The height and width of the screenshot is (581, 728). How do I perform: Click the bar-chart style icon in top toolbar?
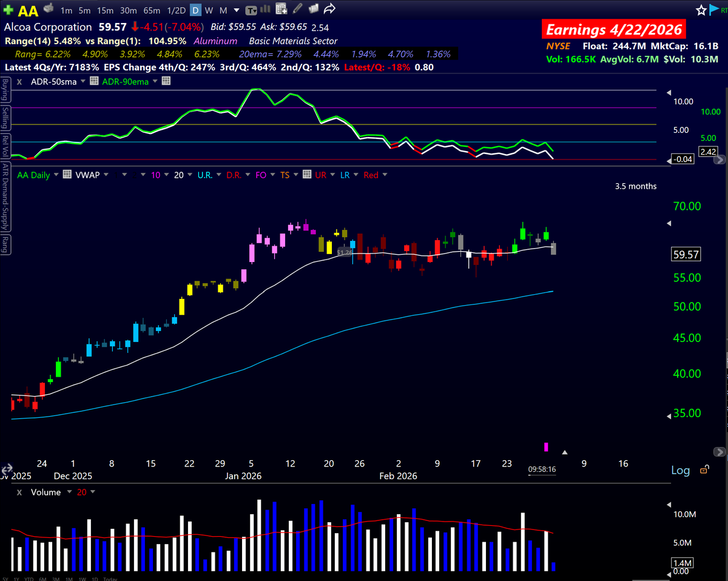click(x=266, y=10)
